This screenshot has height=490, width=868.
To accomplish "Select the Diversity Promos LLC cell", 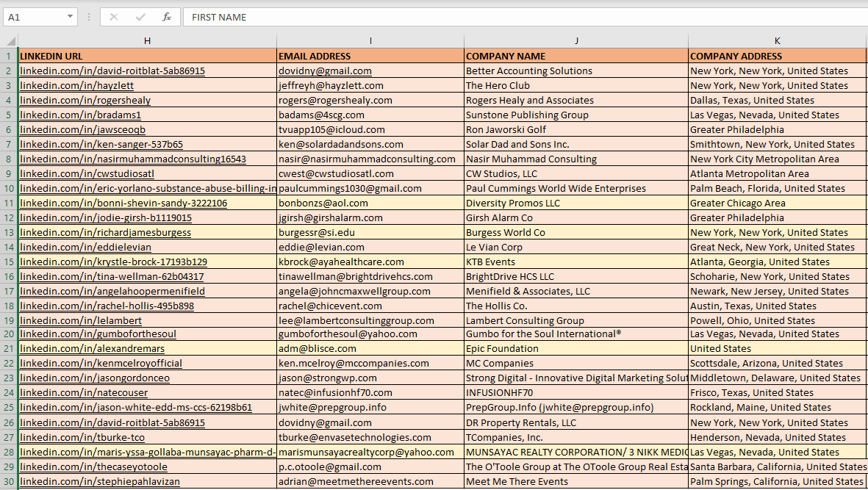I will pos(576,203).
